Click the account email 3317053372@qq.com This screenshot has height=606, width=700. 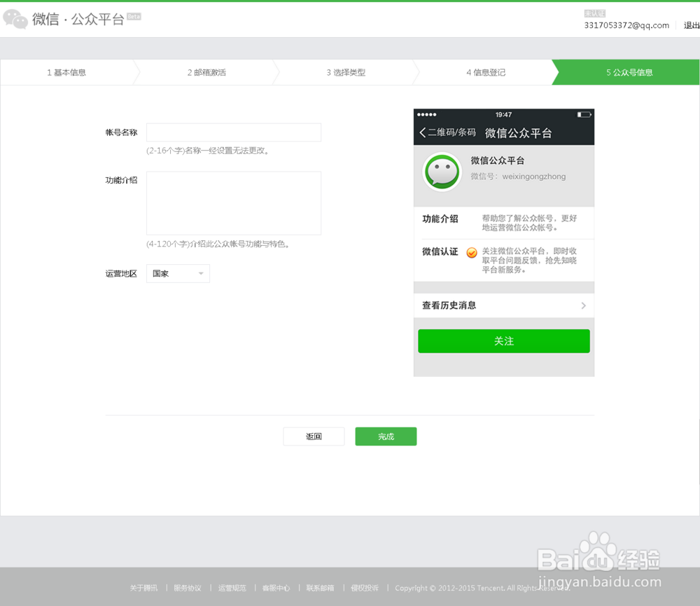pos(626,25)
